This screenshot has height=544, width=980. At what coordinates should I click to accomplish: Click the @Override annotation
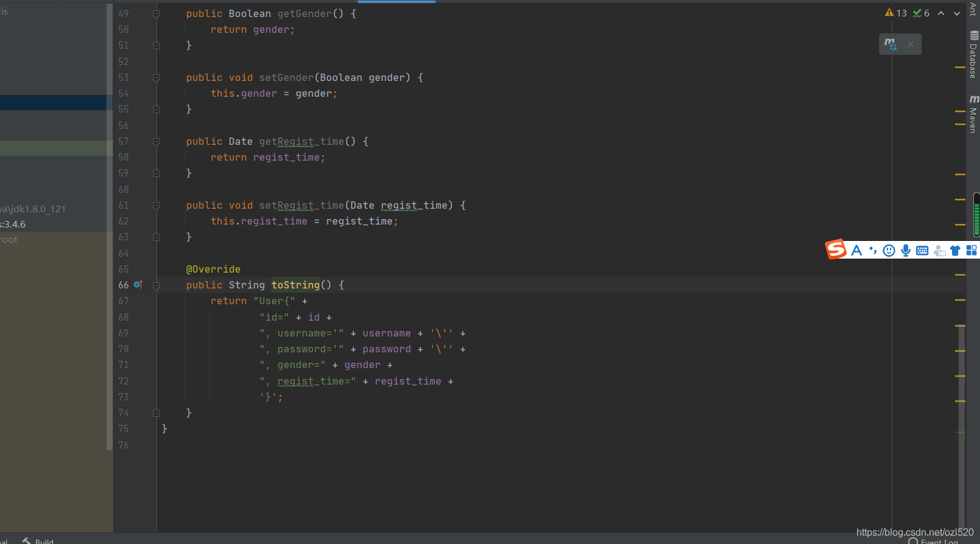coord(213,269)
